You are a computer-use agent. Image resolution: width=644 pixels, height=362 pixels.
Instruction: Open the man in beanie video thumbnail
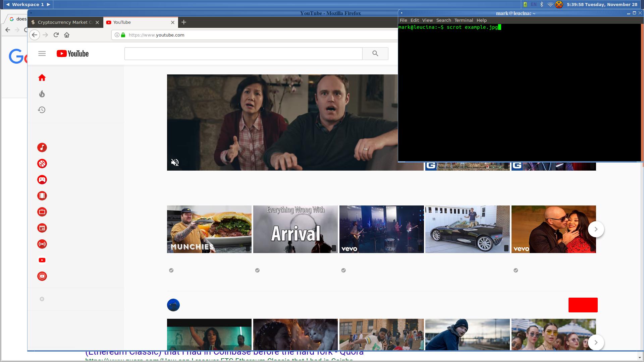[x=468, y=335]
